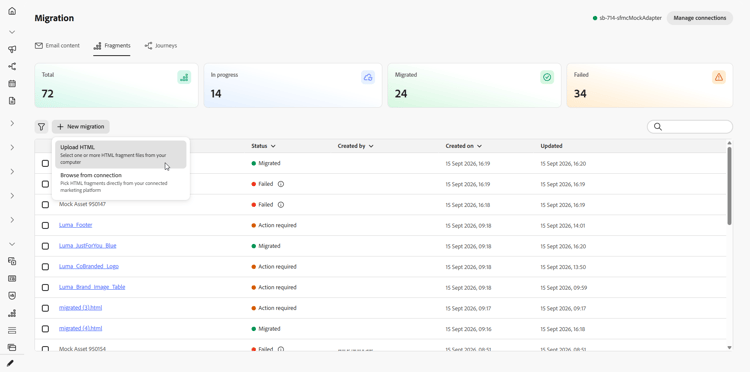750x372 pixels.
Task: Select checkbox for Luma_CoBranded_Logo
Action: tap(45, 267)
